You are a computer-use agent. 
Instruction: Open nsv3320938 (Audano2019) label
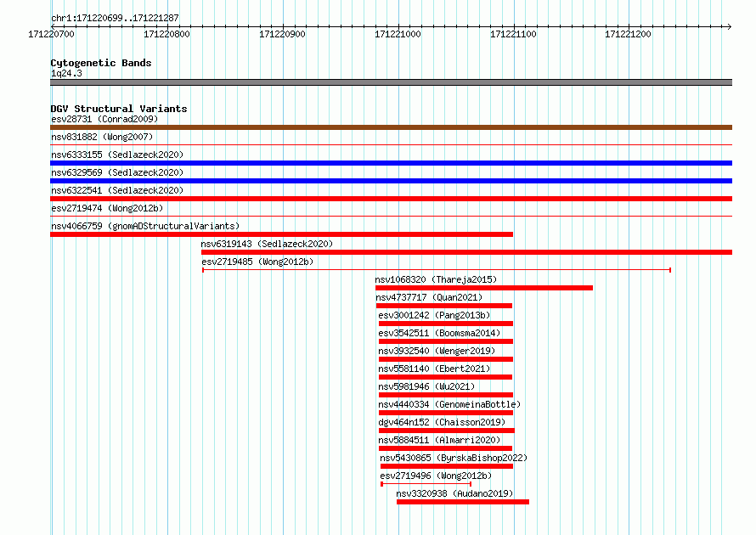[454, 493]
